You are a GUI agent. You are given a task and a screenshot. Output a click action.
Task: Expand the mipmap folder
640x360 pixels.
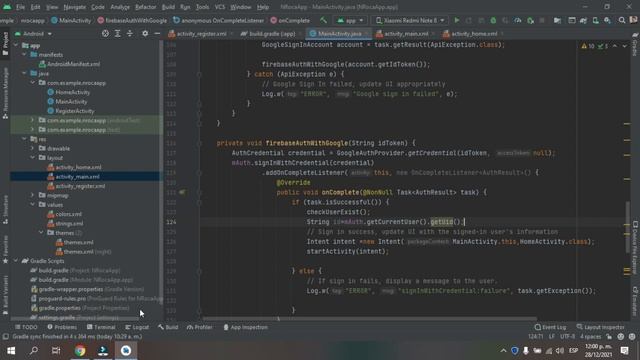tap(33, 195)
